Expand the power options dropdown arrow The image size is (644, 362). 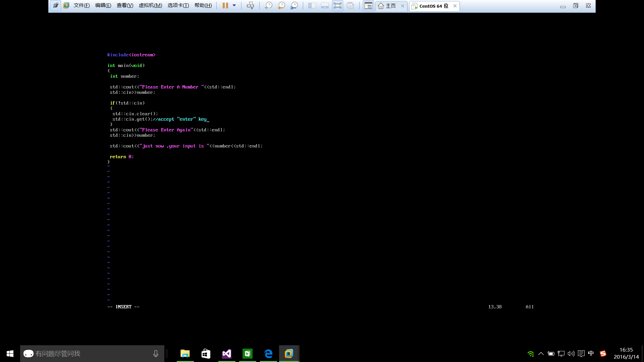[234, 5]
